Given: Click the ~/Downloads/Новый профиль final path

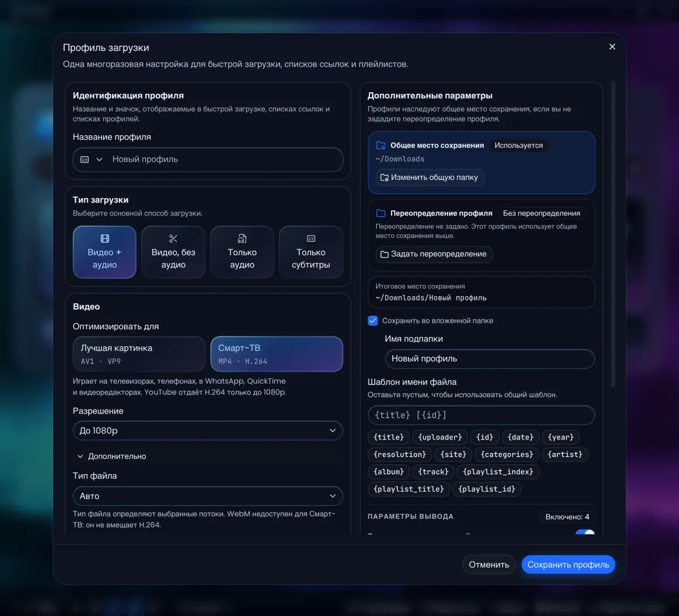Looking at the screenshot, I should pyautogui.click(x=431, y=298).
